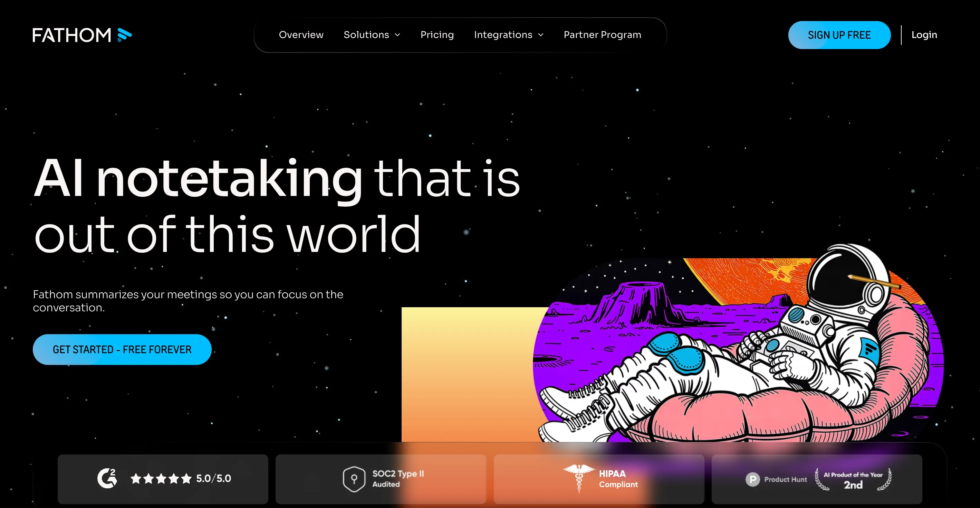
Task: Open the Solutions menu
Action: pyautogui.click(x=366, y=35)
